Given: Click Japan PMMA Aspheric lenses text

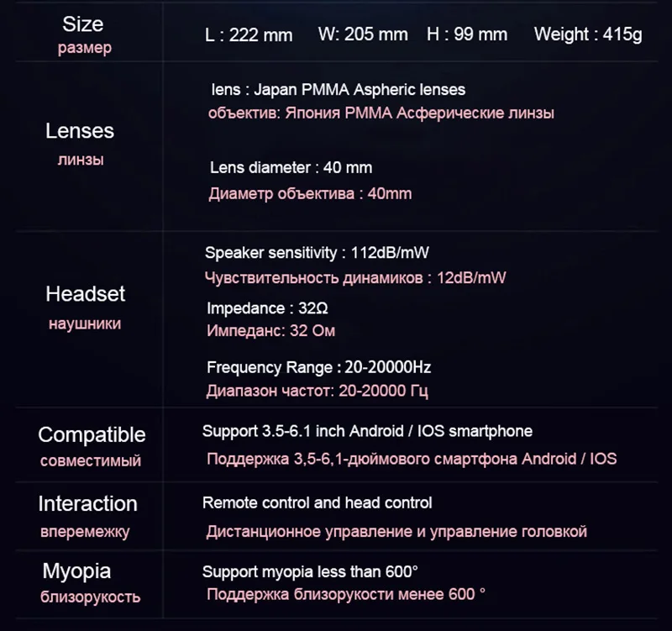Looking at the screenshot, I should point(337,89).
